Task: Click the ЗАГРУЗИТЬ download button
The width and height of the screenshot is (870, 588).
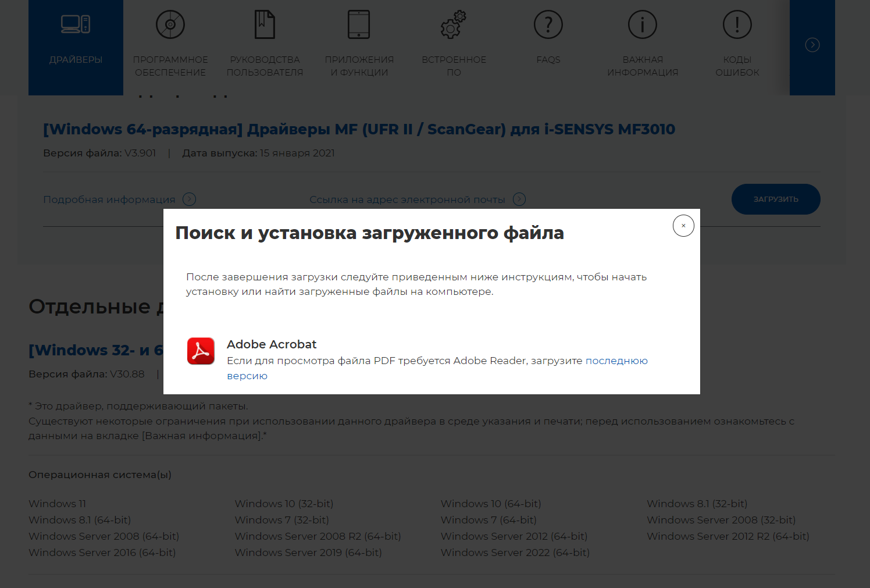Action: point(776,199)
